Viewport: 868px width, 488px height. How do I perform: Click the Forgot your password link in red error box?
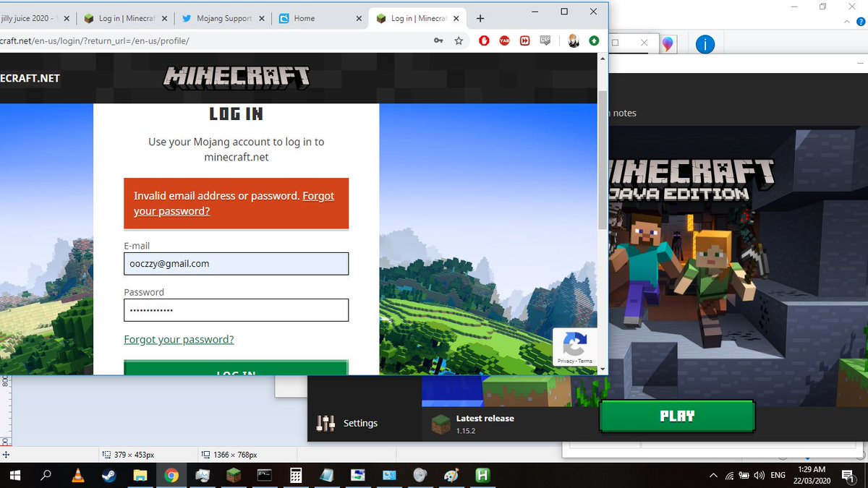click(x=234, y=203)
